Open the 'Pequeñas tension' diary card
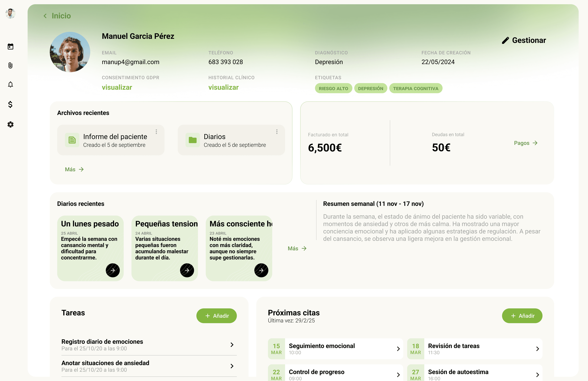The height and width of the screenshot is (381, 588). click(165, 249)
